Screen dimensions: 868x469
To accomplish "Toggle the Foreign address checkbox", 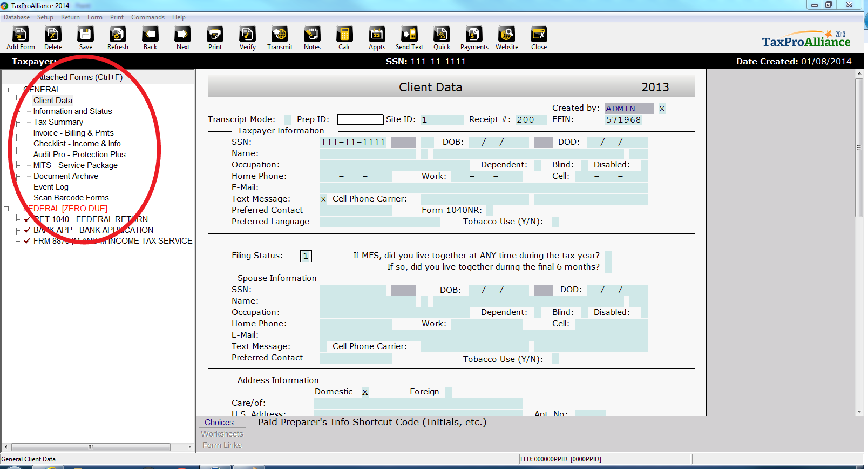I will pyautogui.click(x=448, y=392).
